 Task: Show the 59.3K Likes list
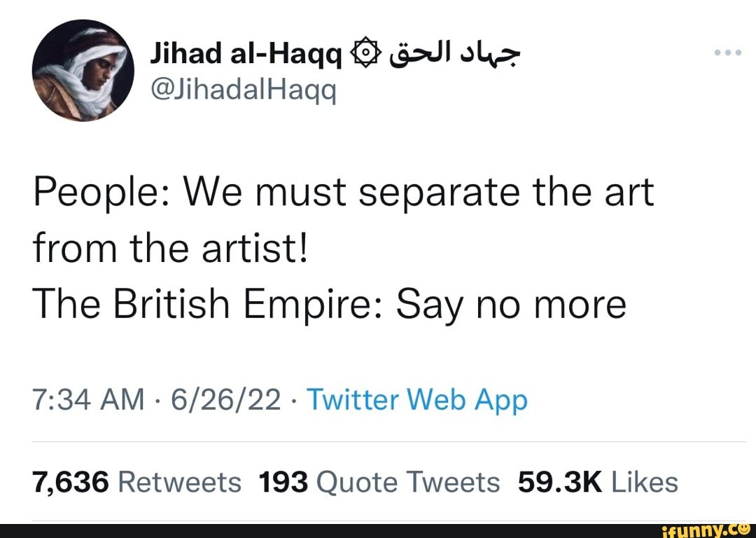tap(598, 482)
